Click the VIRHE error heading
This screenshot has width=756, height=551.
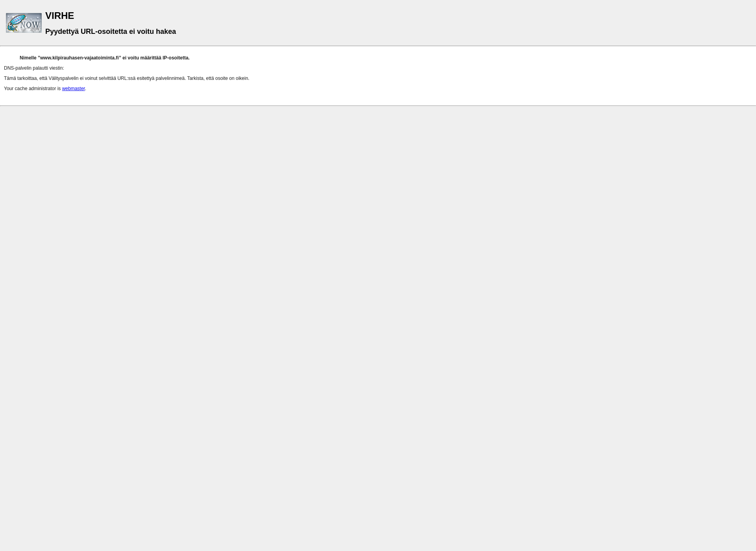point(59,16)
